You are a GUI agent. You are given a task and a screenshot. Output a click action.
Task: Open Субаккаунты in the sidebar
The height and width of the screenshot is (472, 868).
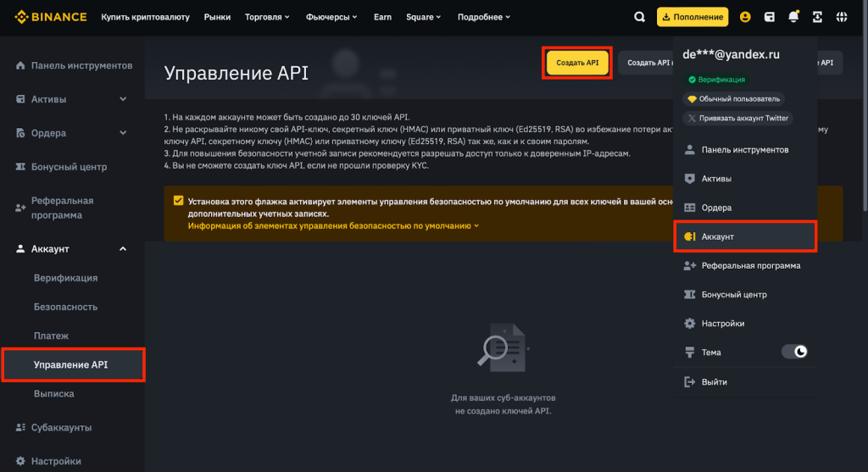point(61,427)
